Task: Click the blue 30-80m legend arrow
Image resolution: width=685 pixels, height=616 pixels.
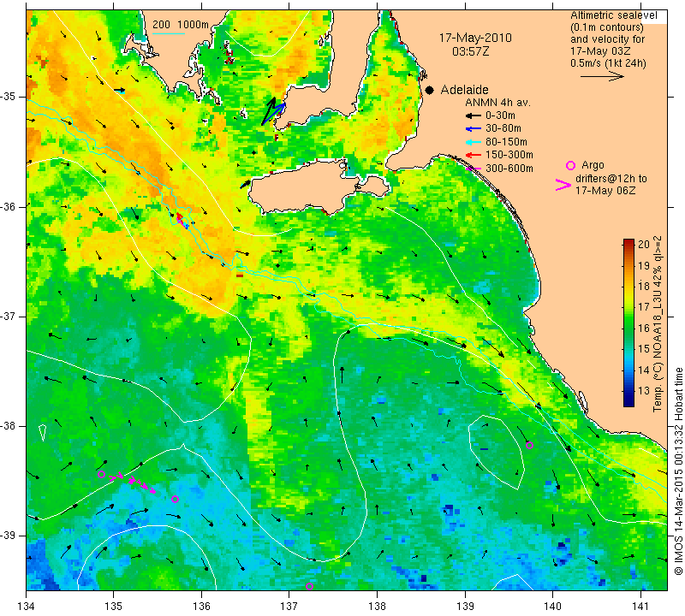Action: tap(473, 129)
